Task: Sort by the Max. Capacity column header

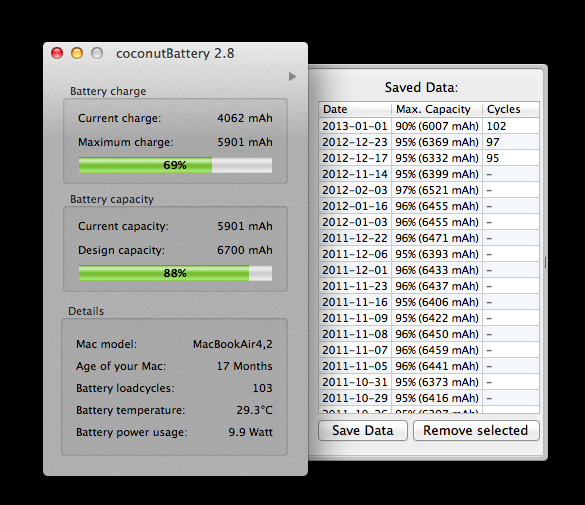Action: tap(437, 109)
